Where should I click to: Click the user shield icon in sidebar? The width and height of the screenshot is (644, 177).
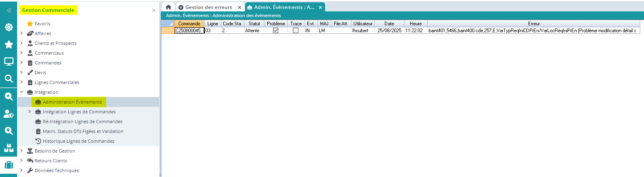tap(9, 113)
